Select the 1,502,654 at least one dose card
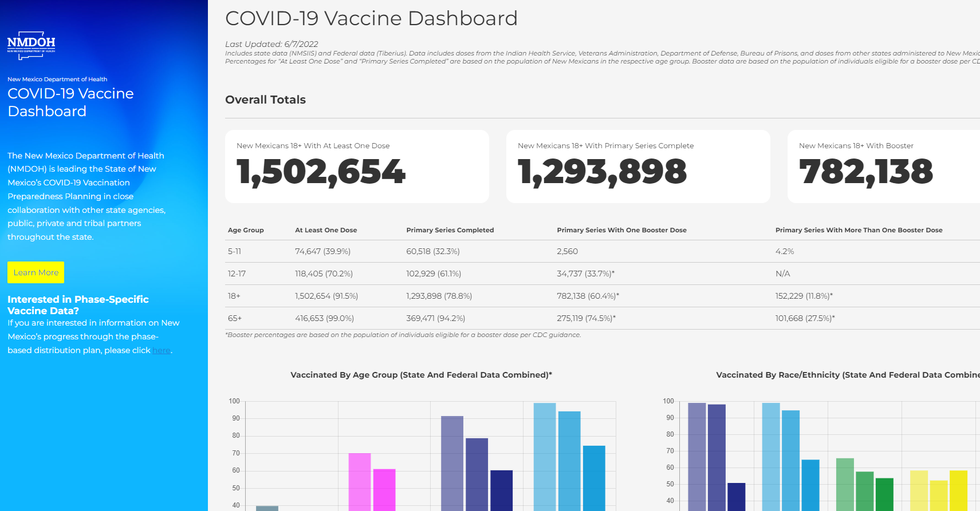The image size is (980, 511). click(357, 167)
